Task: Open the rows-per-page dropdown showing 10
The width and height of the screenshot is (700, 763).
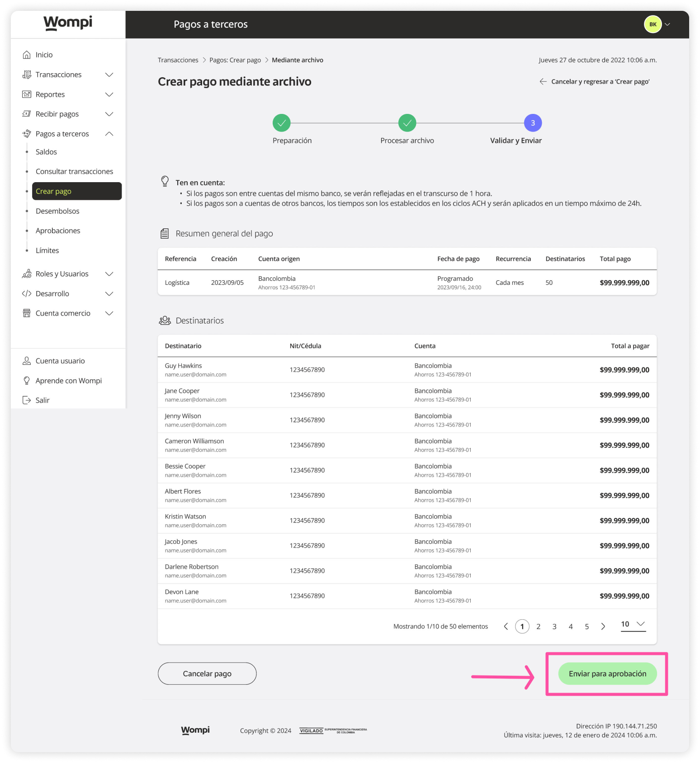Action: pos(633,624)
